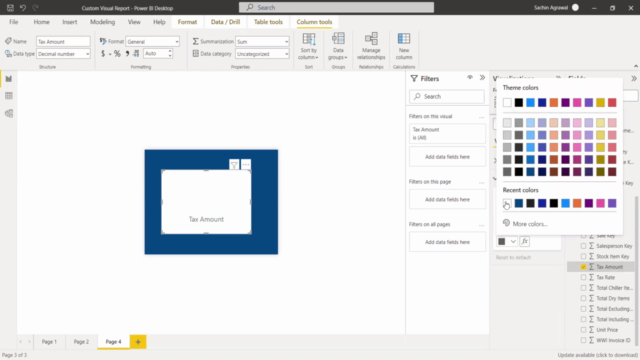The width and height of the screenshot is (640, 360).
Task: Open Filters on all pages ellipsis menu
Action: pos(482,225)
